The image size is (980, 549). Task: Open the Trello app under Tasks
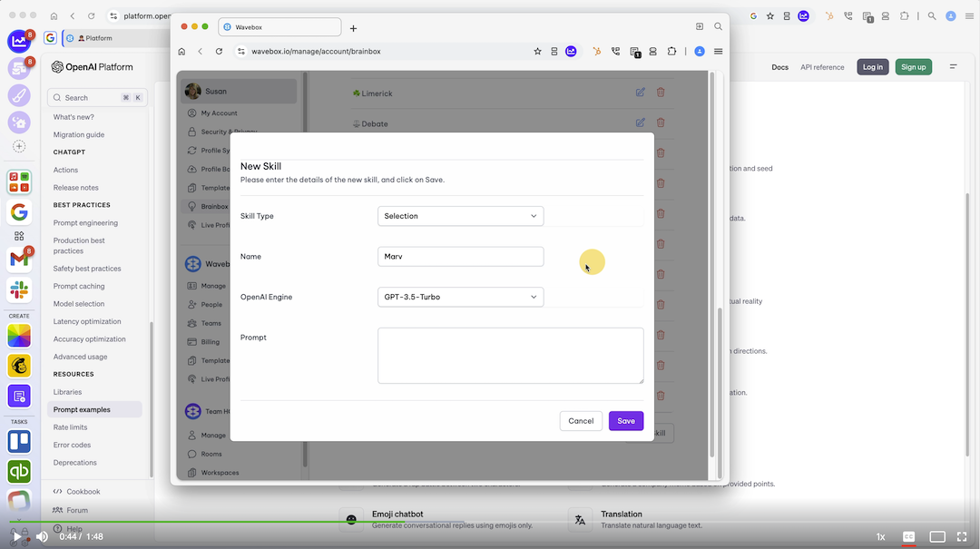point(19,442)
